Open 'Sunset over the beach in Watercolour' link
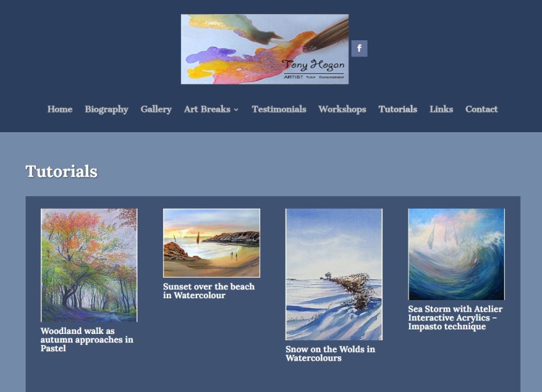The image size is (542, 392). click(209, 290)
